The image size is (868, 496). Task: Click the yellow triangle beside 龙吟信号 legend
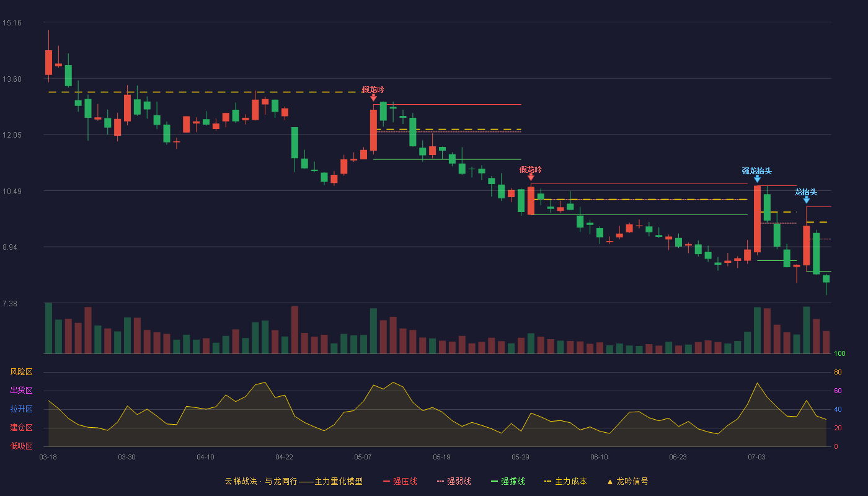tap(609, 482)
